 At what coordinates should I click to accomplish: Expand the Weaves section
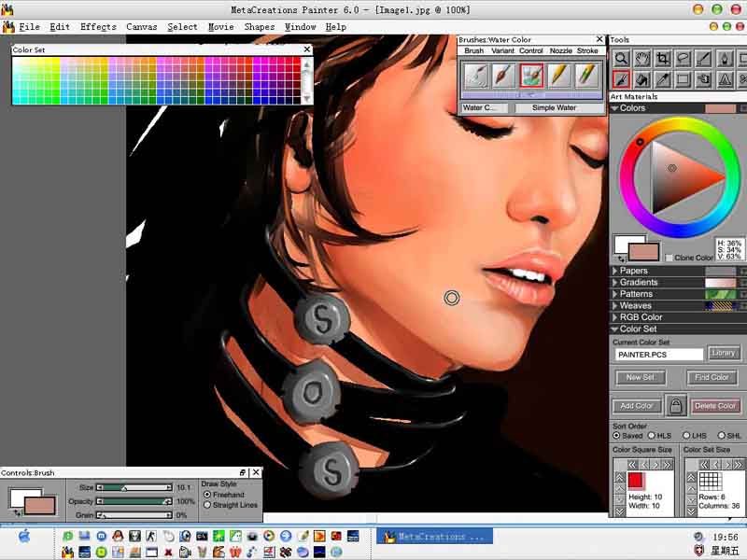615,306
